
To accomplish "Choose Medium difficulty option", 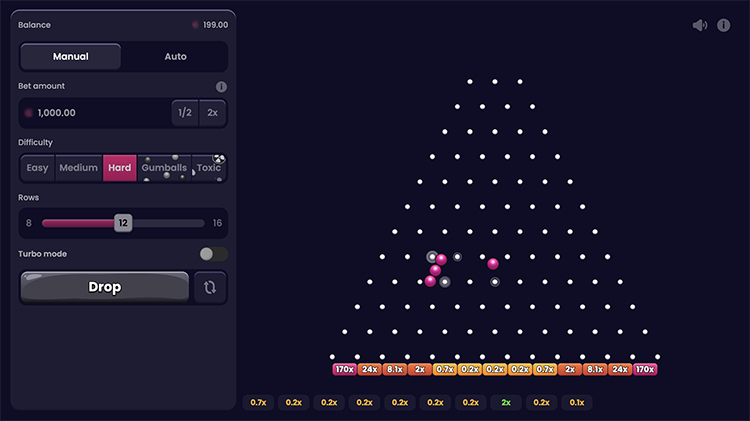I will (78, 168).
